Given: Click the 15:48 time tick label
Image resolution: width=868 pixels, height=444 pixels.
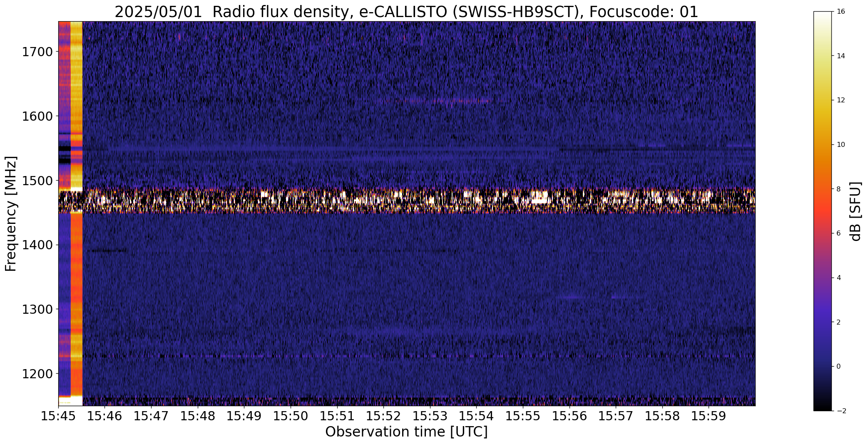Looking at the screenshot, I should (x=198, y=416).
